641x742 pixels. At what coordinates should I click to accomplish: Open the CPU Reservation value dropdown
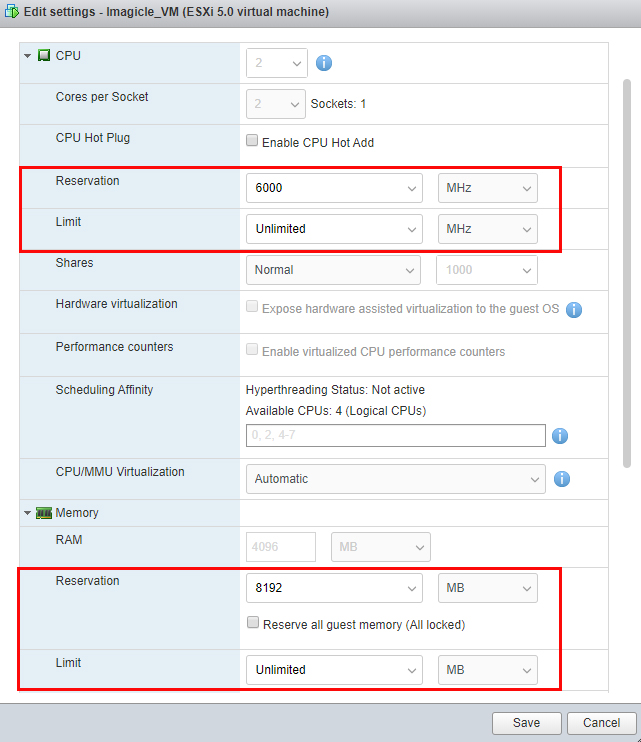point(334,188)
